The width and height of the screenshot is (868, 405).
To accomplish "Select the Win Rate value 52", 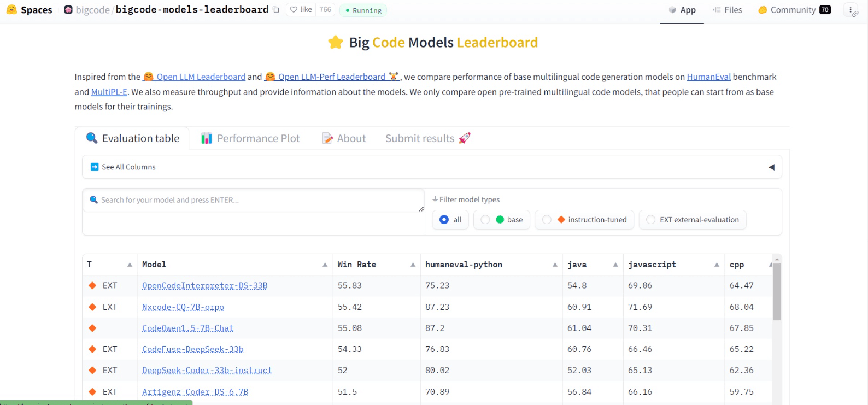I will (x=342, y=371).
